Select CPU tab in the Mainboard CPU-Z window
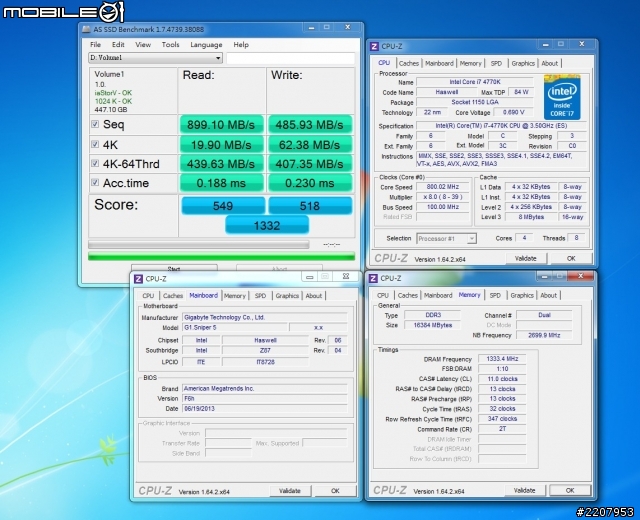The width and height of the screenshot is (640, 520). (x=148, y=296)
